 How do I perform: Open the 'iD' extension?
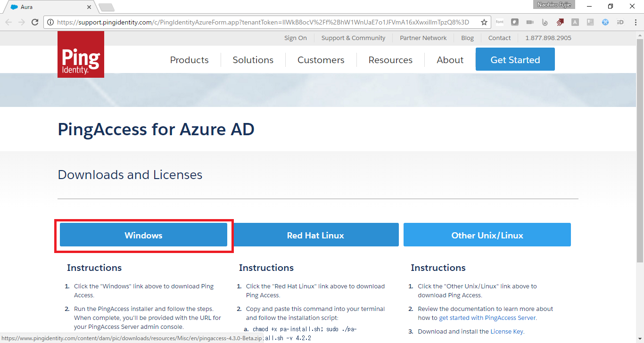pyautogui.click(x=620, y=22)
